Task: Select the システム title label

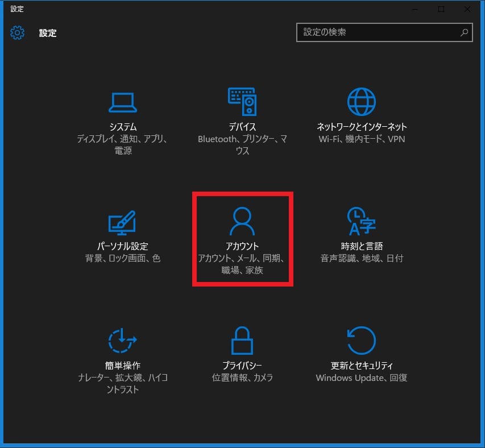Action: click(123, 127)
